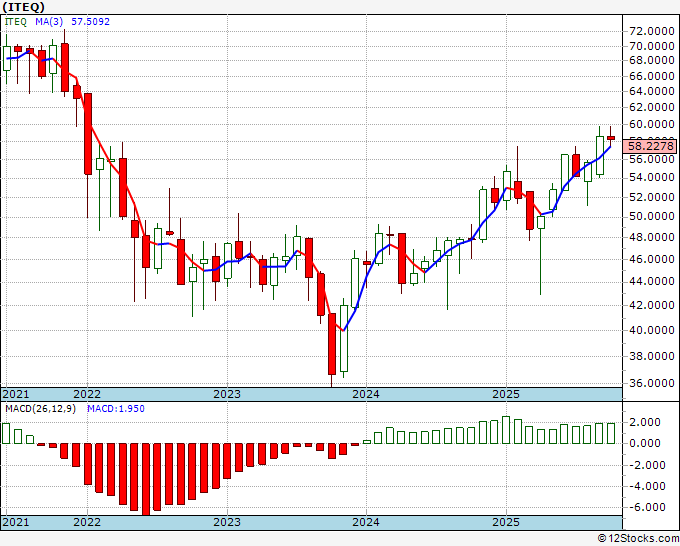Select the 54.0000 price axis label
The height and width of the screenshot is (546, 680).
[652, 177]
